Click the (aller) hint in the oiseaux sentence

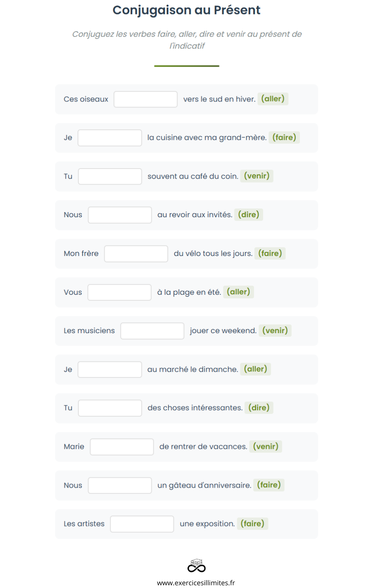(273, 99)
